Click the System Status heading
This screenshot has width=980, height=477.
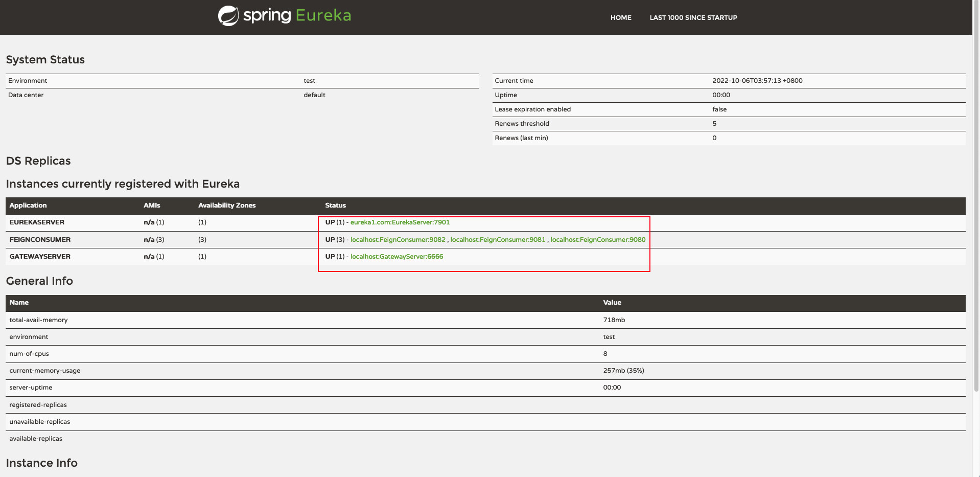pos(45,60)
